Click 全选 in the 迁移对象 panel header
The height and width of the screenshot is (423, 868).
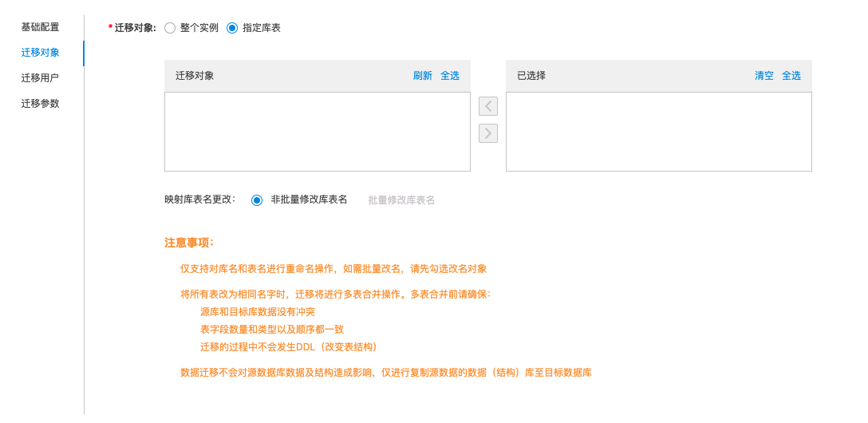[x=450, y=76]
